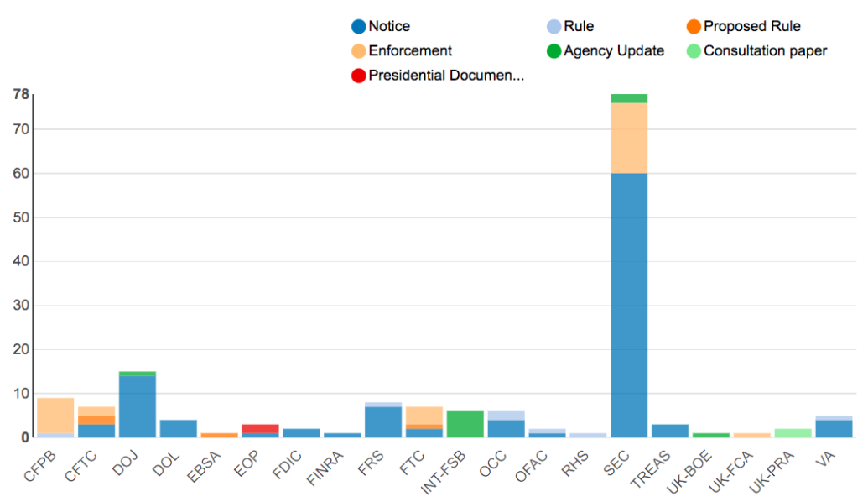Click the FDIC axis label

pos(287,465)
